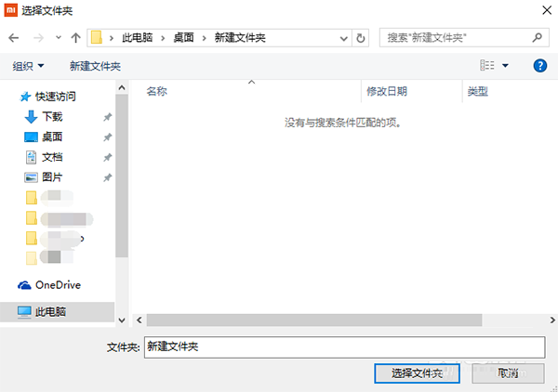Open the help question mark icon

point(539,66)
